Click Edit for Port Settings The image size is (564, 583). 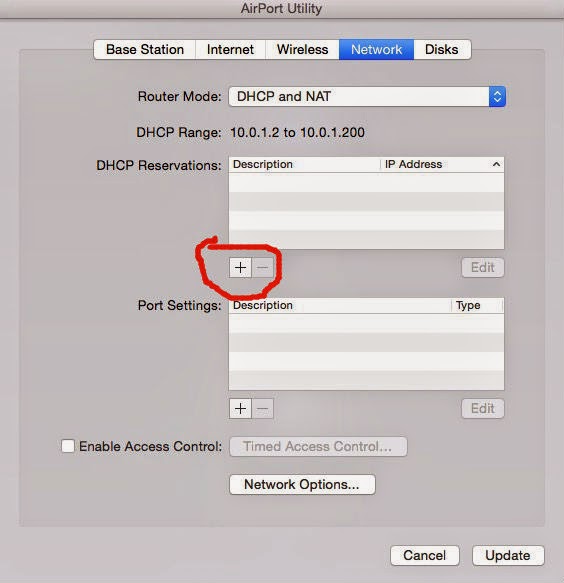(x=483, y=408)
